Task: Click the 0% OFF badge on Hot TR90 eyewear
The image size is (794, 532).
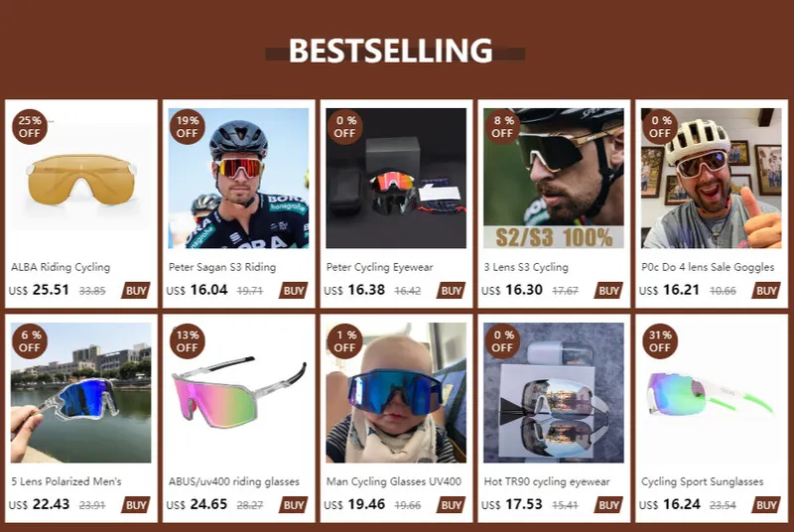Action: [502, 341]
